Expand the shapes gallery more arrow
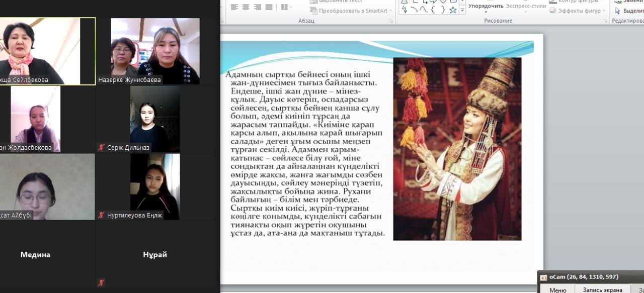644x293 pixels. [x=462, y=10]
